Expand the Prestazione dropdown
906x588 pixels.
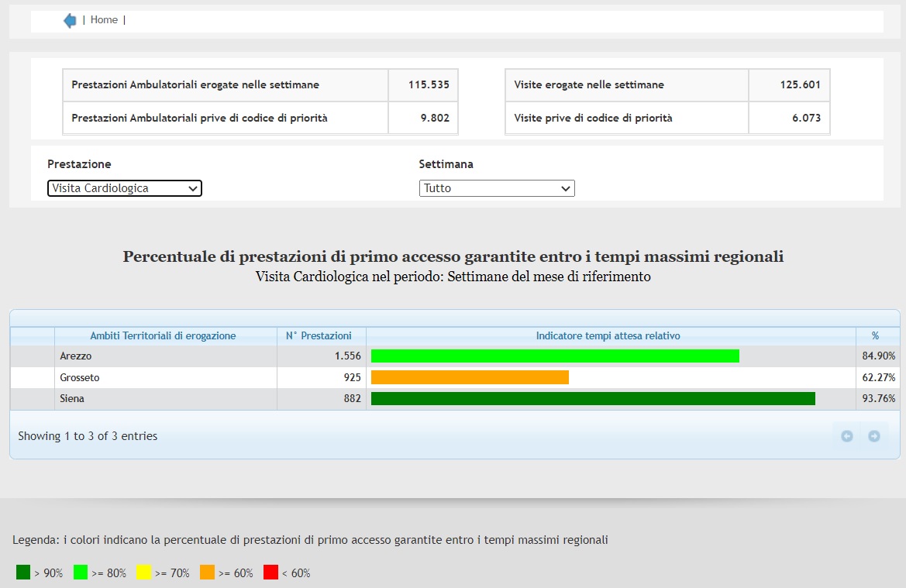point(125,188)
